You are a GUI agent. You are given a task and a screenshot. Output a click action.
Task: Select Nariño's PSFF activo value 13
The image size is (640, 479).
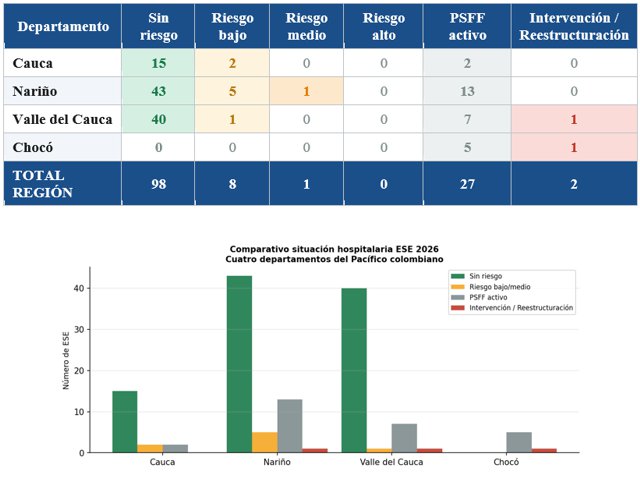pos(467,91)
